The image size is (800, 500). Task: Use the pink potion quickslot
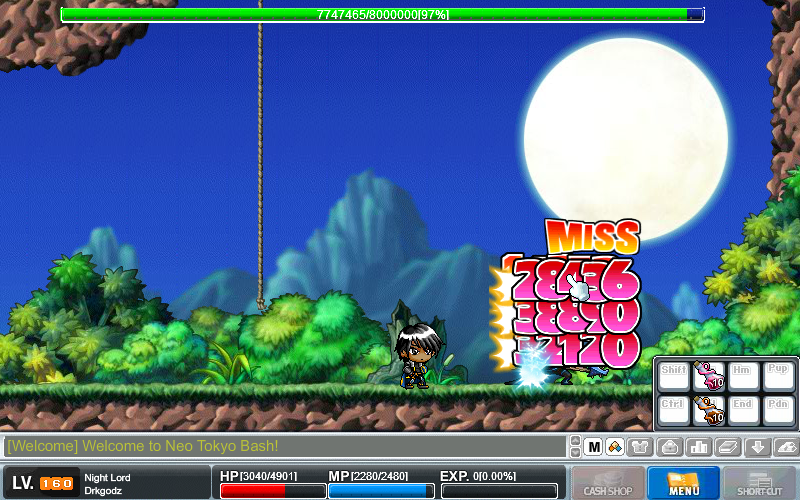click(709, 376)
